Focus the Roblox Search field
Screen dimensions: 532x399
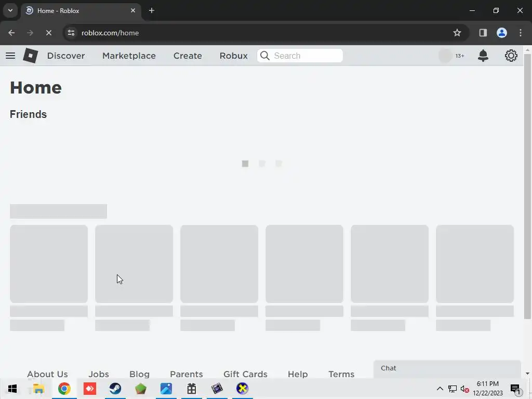tap(300, 56)
